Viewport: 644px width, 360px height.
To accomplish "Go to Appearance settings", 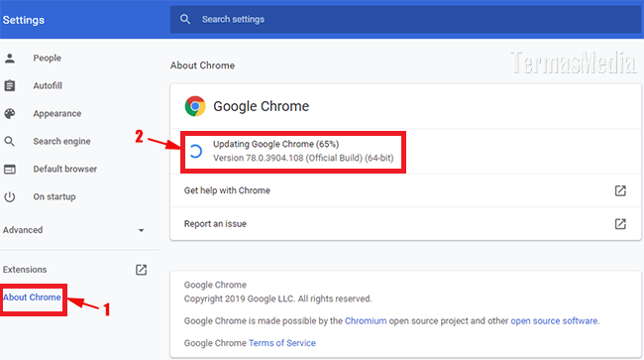I will pyautogui.click(x=57, y=114).
